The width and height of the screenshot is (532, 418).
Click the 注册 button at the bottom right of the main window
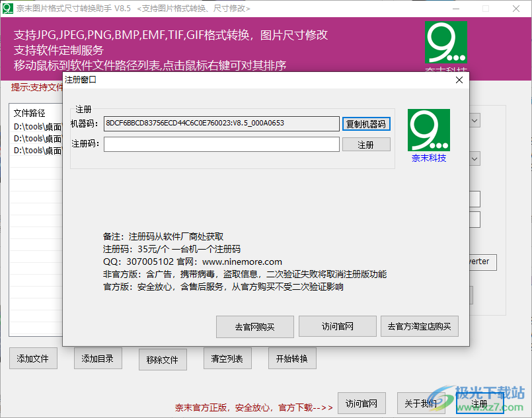480,403
